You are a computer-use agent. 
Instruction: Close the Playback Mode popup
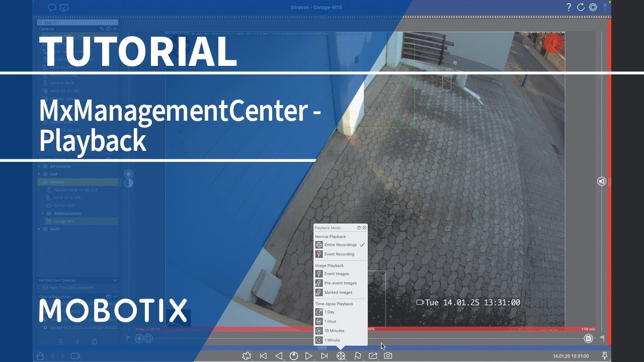[365, 228]
